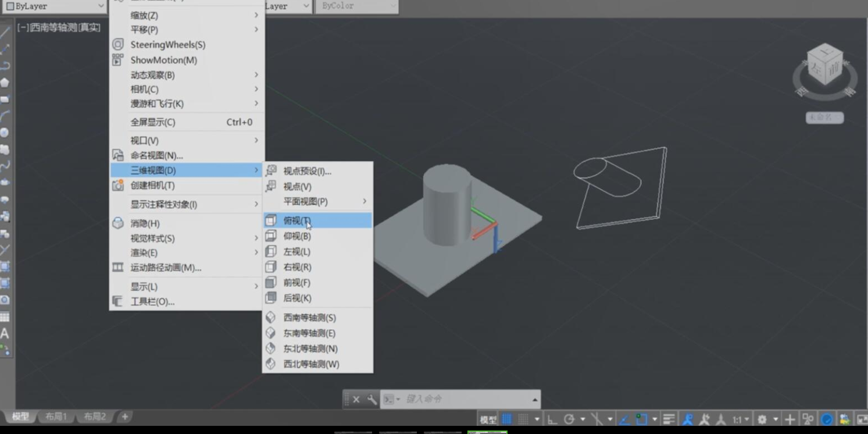Toggle lineweight display in status bar
Image resolution: width=868 pixels, height=434 pixels.
click(669, 419)
